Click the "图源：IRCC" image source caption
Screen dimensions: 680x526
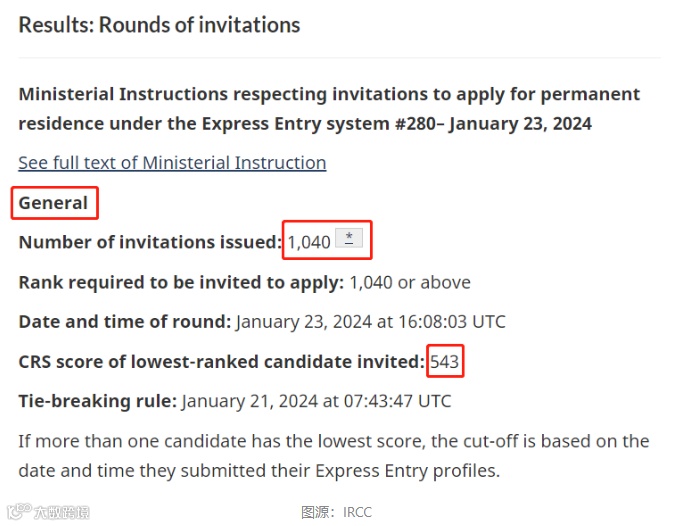336,512
